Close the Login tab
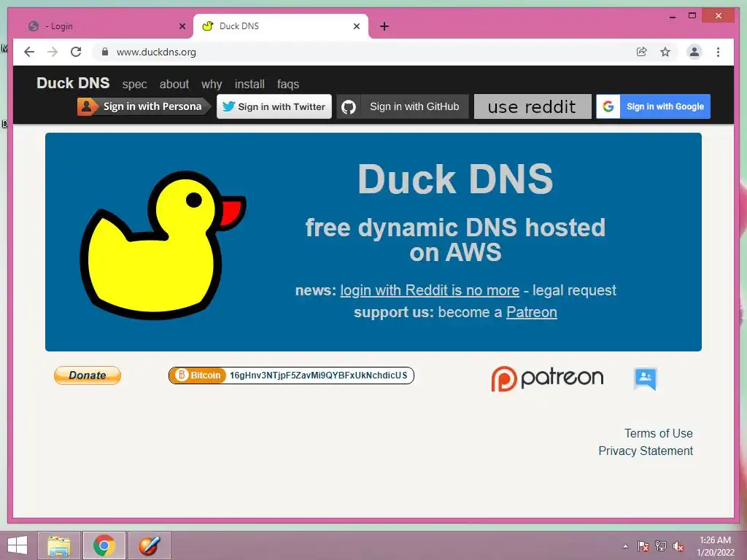Screen dimensions: 747x560 point(182,26)
